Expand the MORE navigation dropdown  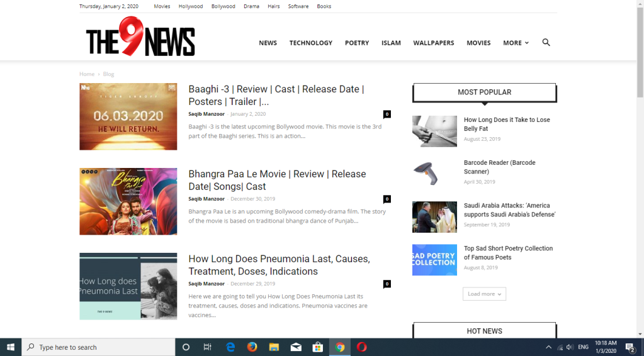pos(516,43)
